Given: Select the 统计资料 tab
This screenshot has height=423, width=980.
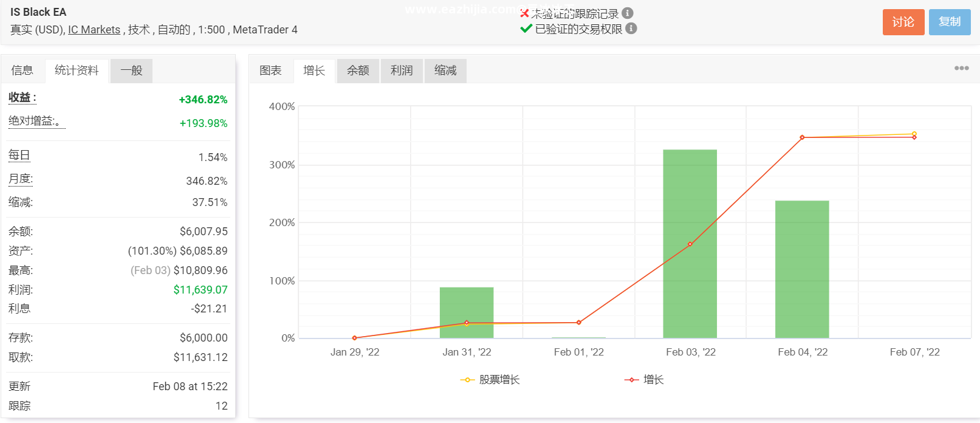Looking at the screenshot, I should tap(77, 70).
